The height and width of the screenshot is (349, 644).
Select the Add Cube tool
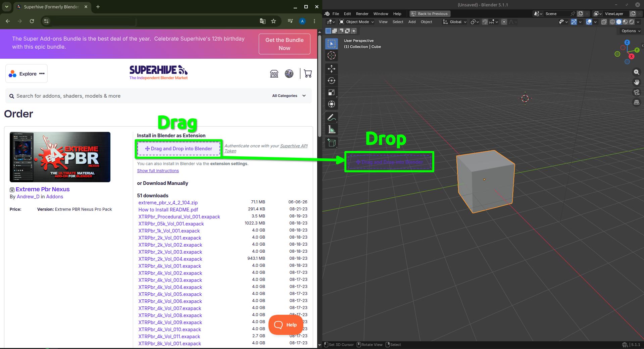pyautogui.click(x=332, y=143)
